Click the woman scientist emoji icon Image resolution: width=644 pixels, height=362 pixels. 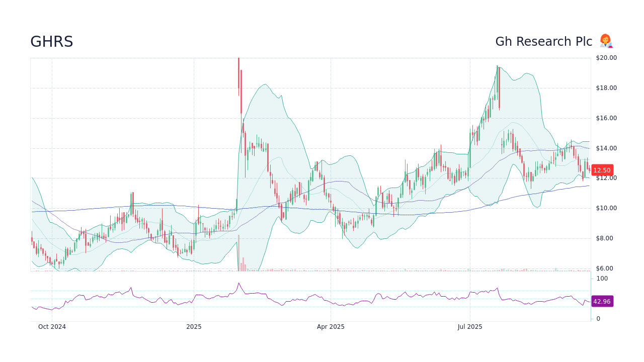(x=606, y=41)
